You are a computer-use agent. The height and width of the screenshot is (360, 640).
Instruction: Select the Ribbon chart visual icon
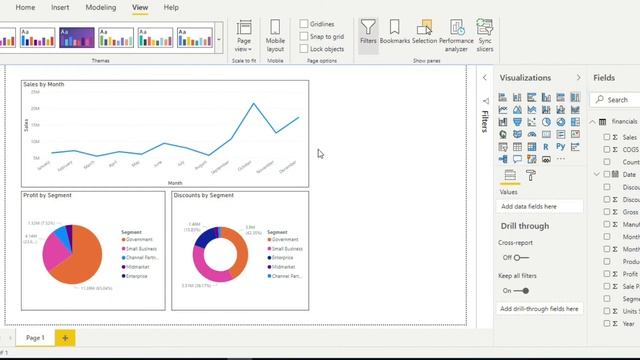[x=575, y=109]
